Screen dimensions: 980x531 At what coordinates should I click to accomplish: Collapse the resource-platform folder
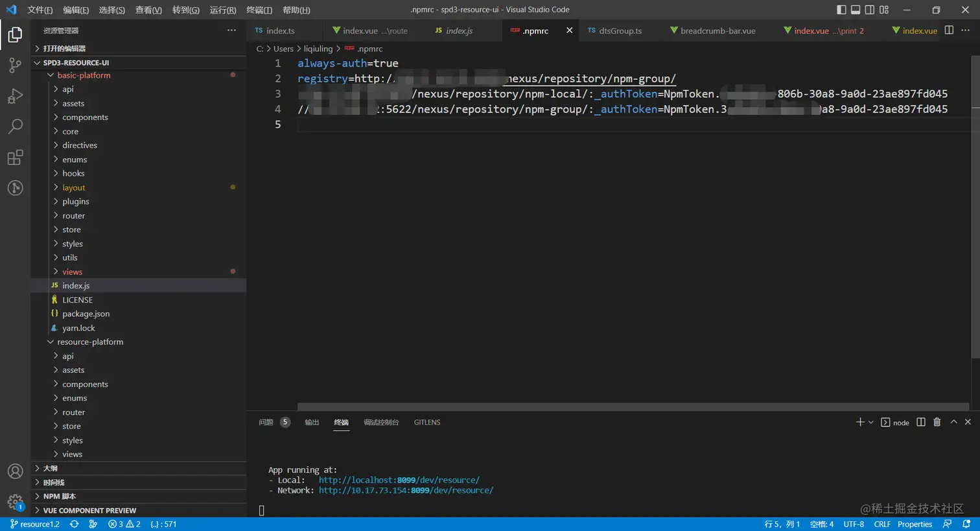(x=139, y=342)
